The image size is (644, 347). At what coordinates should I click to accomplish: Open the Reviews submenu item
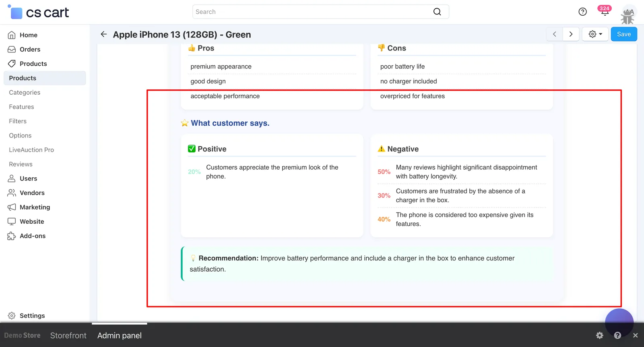[x=21, y=164]
